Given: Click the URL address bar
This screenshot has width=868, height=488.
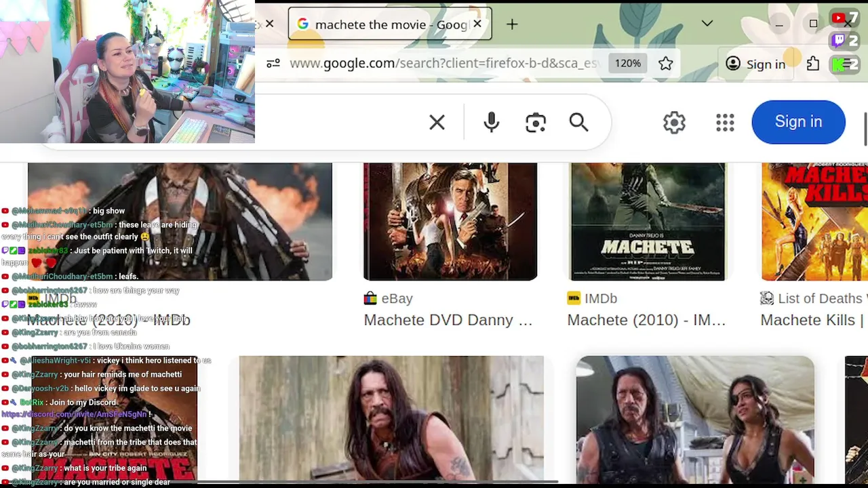Looking at the screenshot, I should tap(443, 63).
